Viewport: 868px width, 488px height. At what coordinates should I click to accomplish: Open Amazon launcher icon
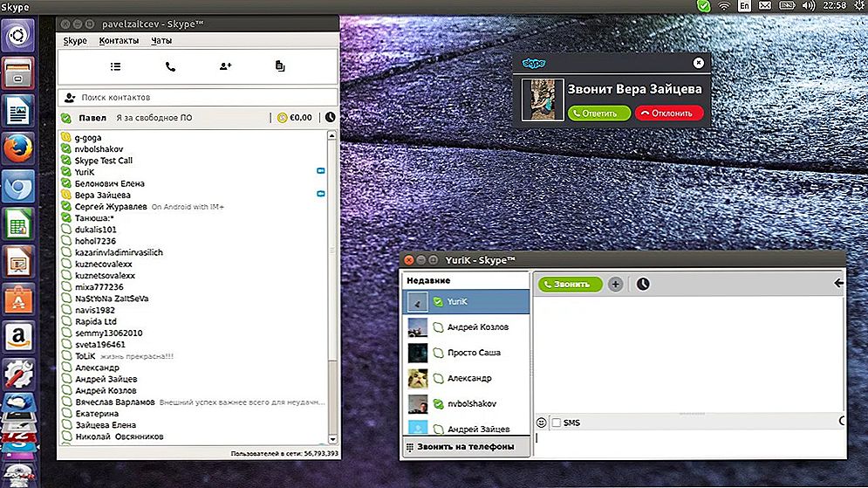pyautogui.click(x=18, y=337)
